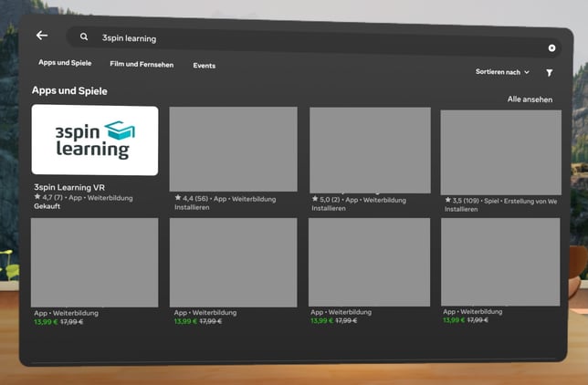
Task: Expand the Sortieren nach dropdown
Action: (502, 72)
